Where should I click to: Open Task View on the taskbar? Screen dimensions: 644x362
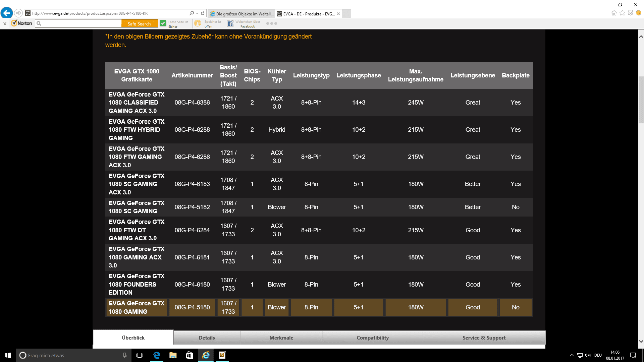(140, 355)
